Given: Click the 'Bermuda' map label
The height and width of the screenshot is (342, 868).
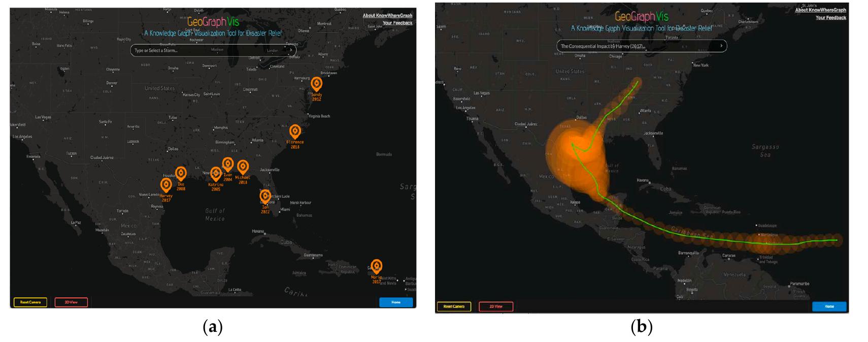Looking at the screenshot, I should [x=384, y=154].
